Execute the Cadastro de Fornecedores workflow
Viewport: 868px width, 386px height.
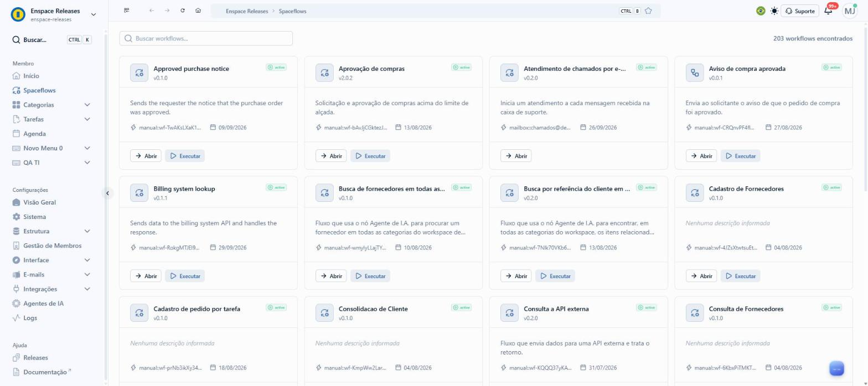pyautogui.click(x=740, y=276)
